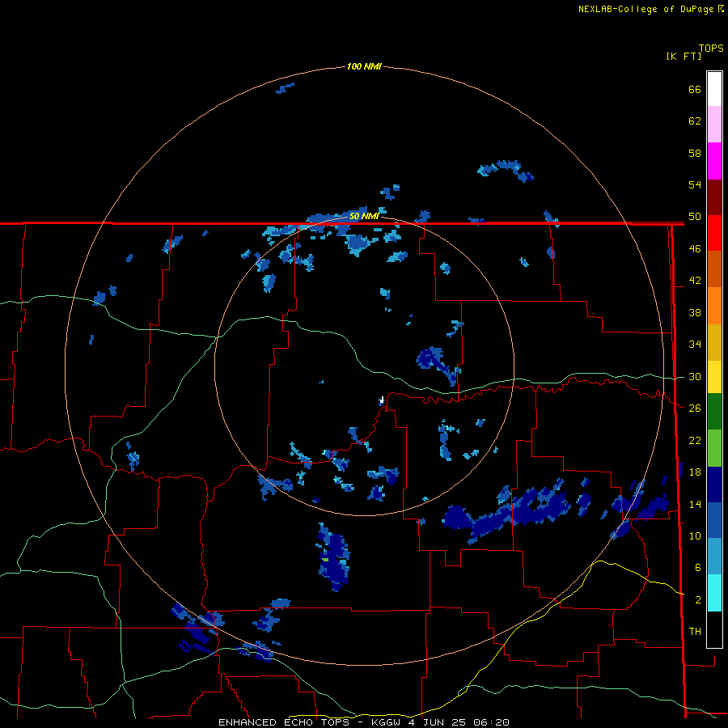
Task: Click the legend value 10
Action: [695, 535]
